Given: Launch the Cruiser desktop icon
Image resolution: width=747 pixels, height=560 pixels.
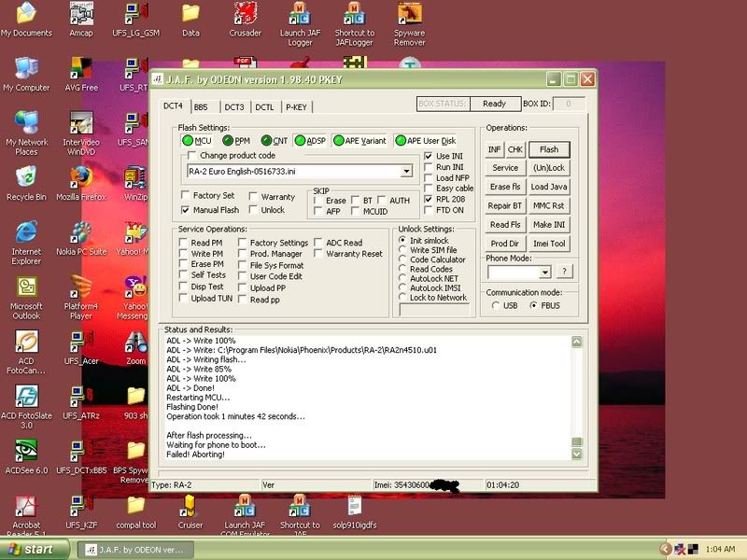Looking at the screenshot, I should 190,511.
